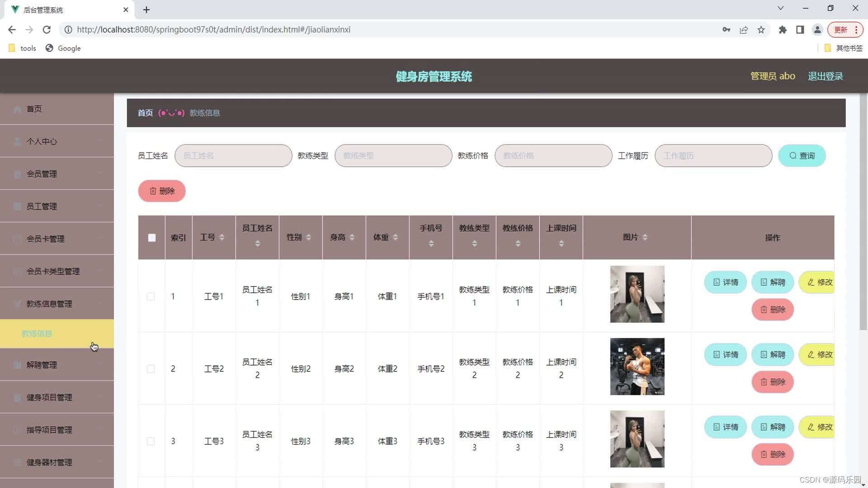The width and height of the screenshot is (868, 488).
Task: Click the 教练信息管理 sidebar icon
Action: click(x=17, y=304)
